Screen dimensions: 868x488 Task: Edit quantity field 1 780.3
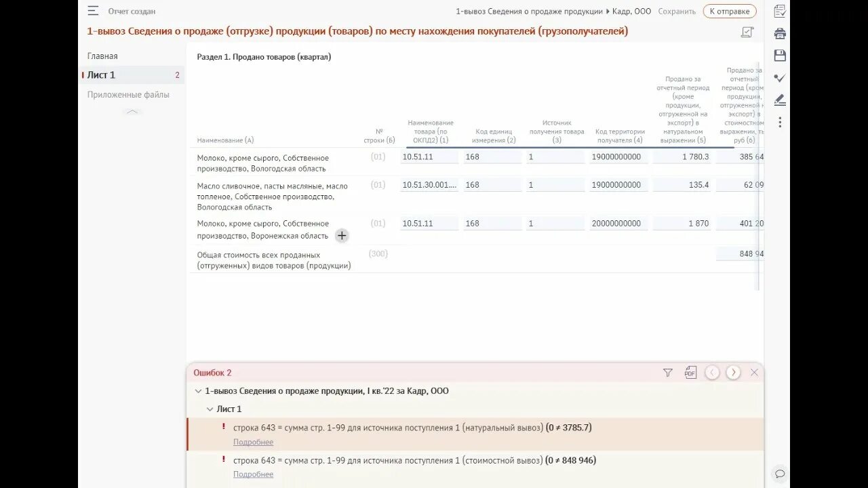(x=682, y=157)
